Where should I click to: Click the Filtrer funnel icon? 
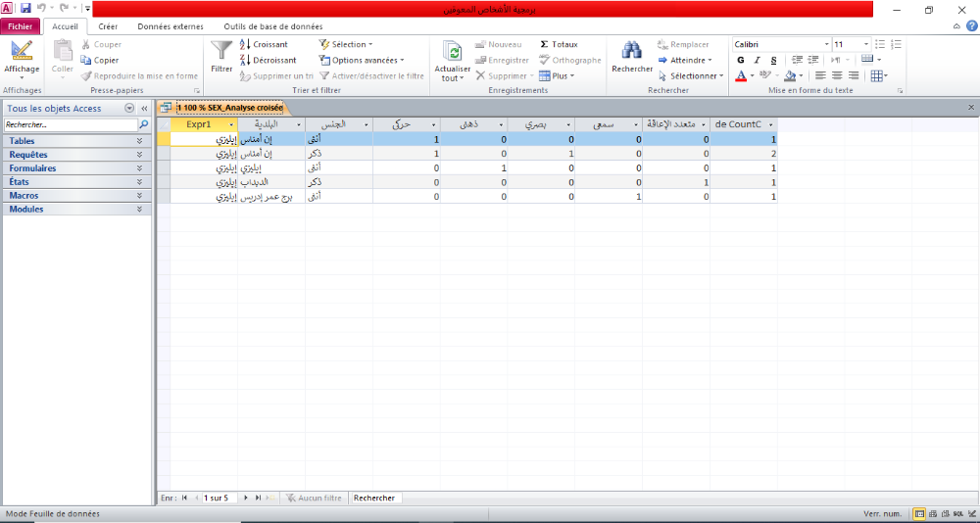click(221, 51)
